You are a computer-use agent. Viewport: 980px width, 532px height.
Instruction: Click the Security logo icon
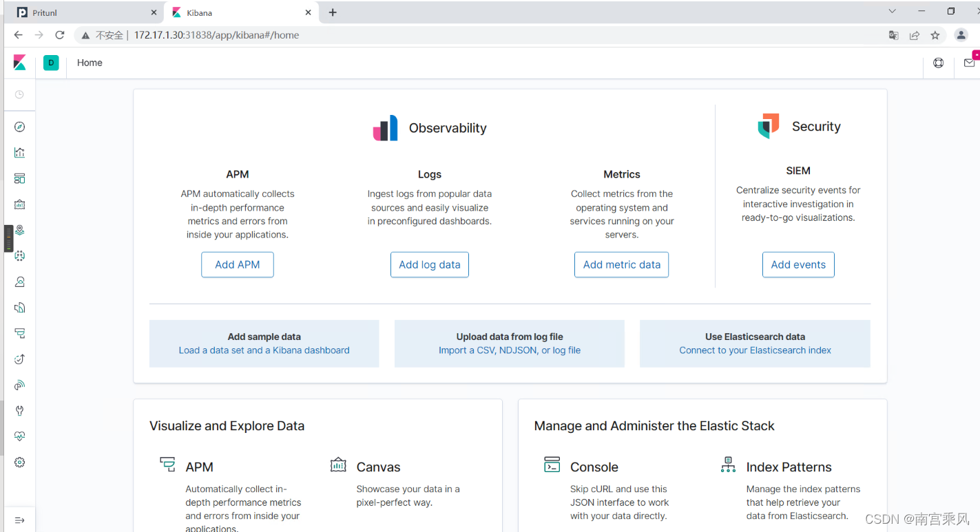point(769,126)
